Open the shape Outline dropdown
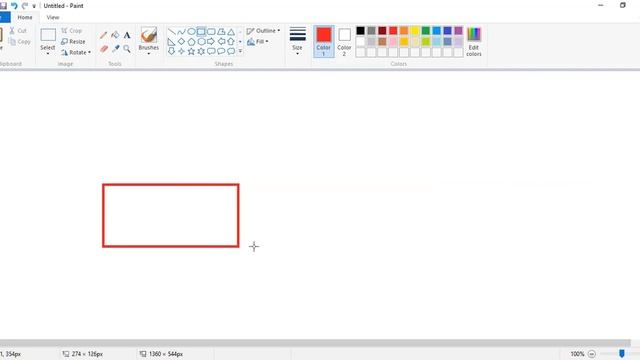640x360 pixels. tap(263, 31)
